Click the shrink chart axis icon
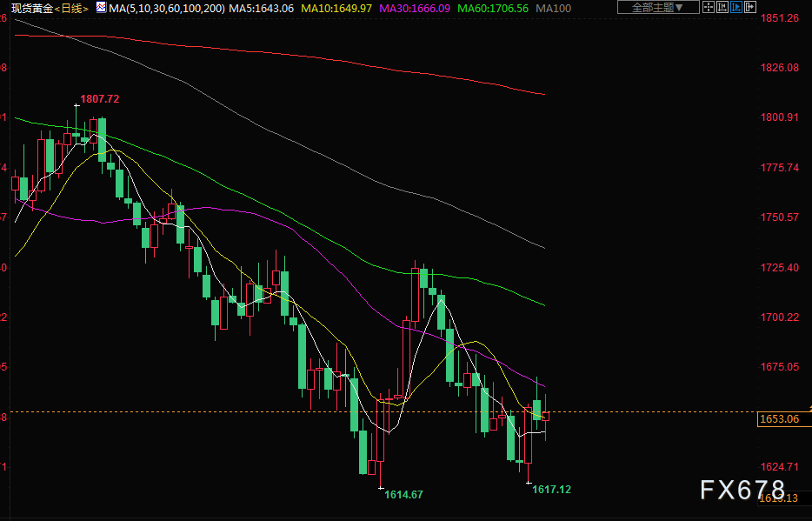812x521 pixels. click(722, 7)
